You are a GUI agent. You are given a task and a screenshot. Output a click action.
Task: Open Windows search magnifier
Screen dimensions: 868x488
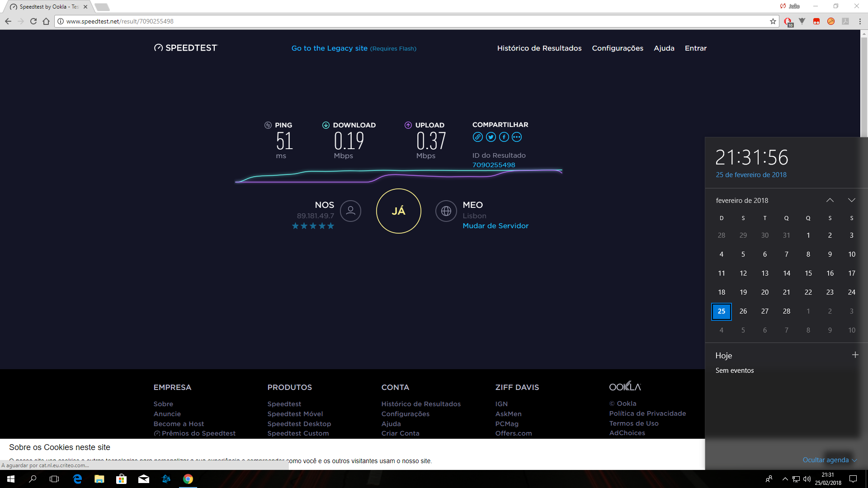click(33, 479)
